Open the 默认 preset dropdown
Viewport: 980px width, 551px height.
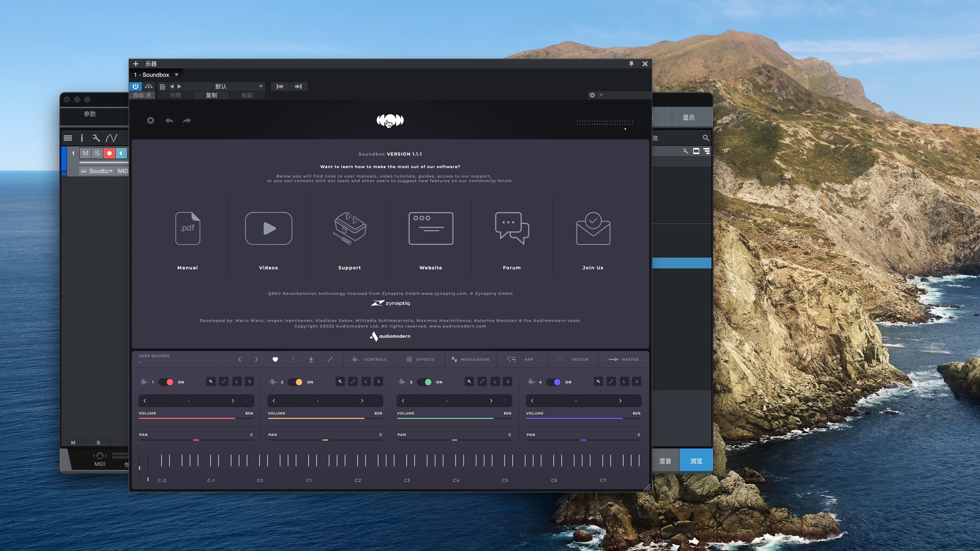coord(225,87)
